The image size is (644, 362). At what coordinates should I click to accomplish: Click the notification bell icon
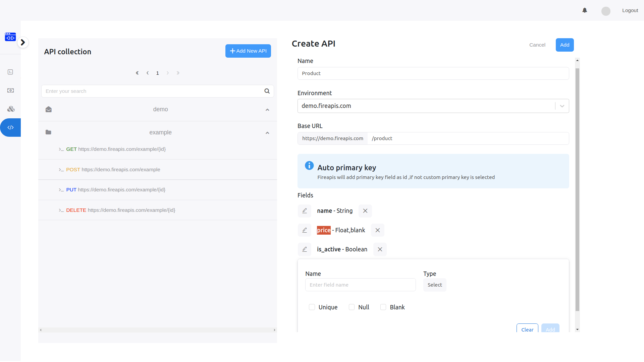pos(585,10)
